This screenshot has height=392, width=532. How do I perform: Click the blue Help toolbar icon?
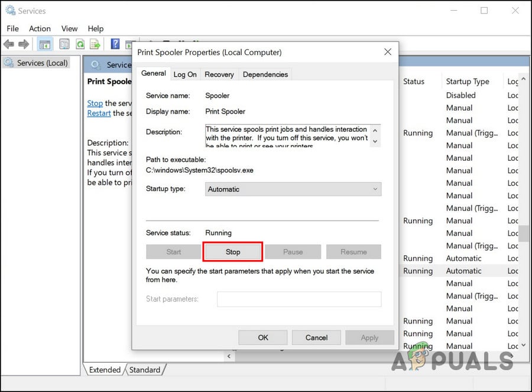[x=115, y=44]
